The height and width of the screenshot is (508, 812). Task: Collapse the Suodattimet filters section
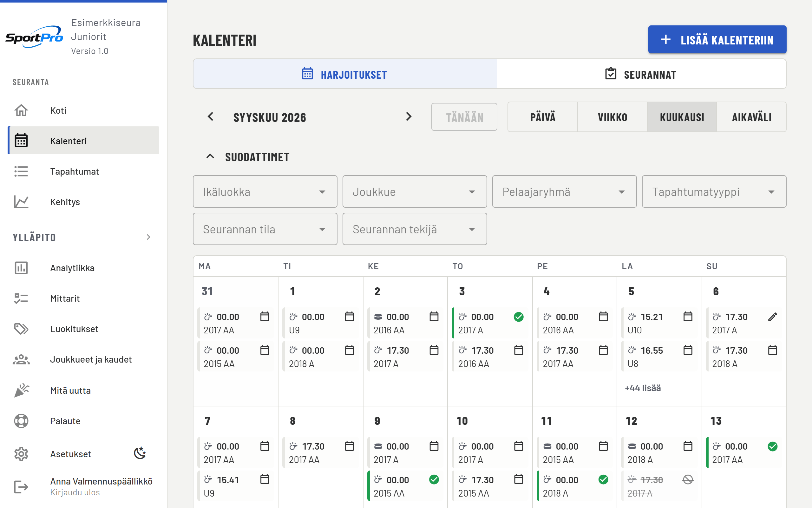[210, 156]
